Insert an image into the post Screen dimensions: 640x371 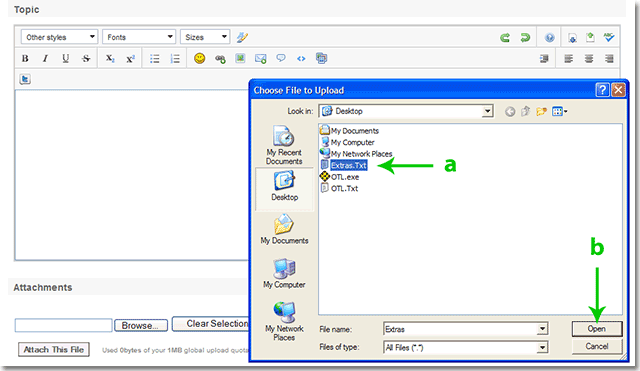point(240,58)
